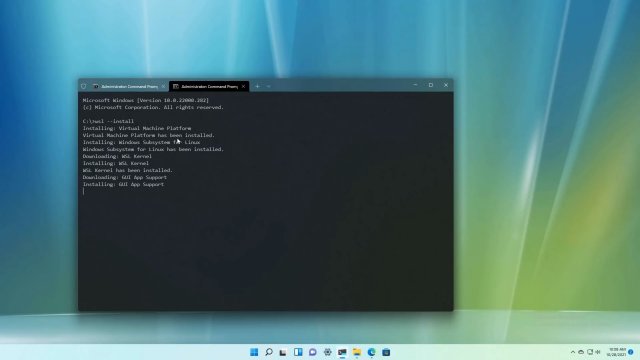Open Microsoft Store from taskbar

coord(386,352)
